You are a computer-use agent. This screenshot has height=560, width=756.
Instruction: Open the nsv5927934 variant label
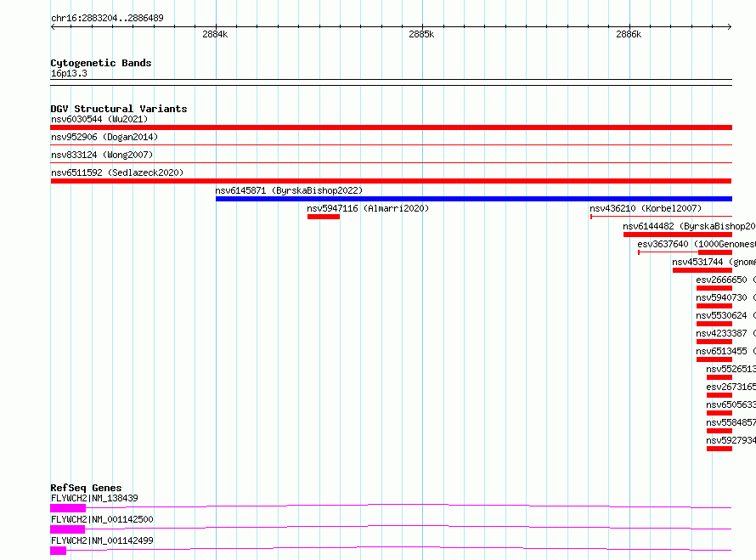(731, 440)
